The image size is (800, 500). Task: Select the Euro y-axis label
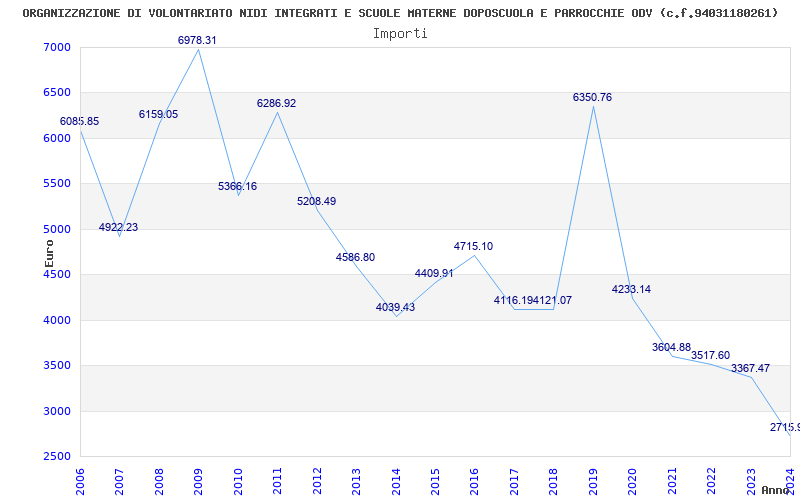click(49, 254)
